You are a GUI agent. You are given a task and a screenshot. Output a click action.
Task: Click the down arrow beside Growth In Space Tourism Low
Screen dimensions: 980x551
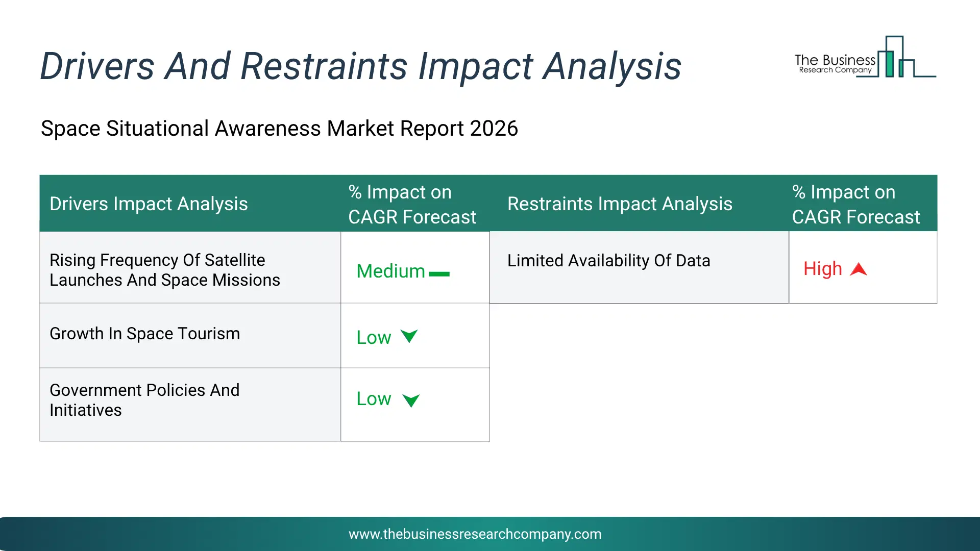click(x=409, y=336)
